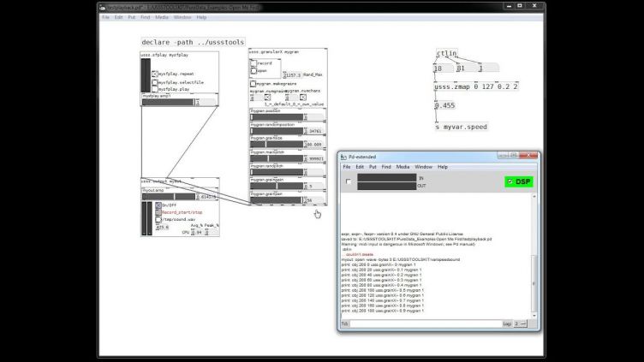The width and height of the screenshot is (644, 362).
Task: Open File menu in Pd-extended window
Action: pos(347,167)
